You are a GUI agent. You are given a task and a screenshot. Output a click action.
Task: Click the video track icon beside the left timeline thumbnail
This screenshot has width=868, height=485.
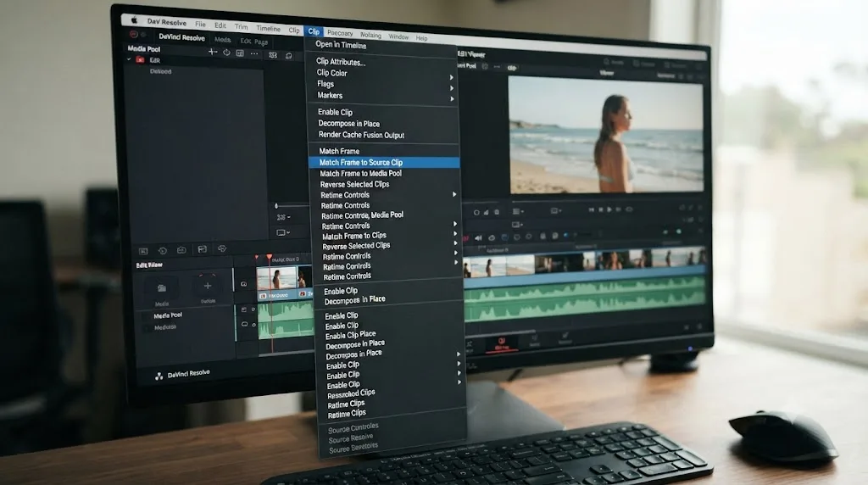pyautogui.click(x=243, y=284)
